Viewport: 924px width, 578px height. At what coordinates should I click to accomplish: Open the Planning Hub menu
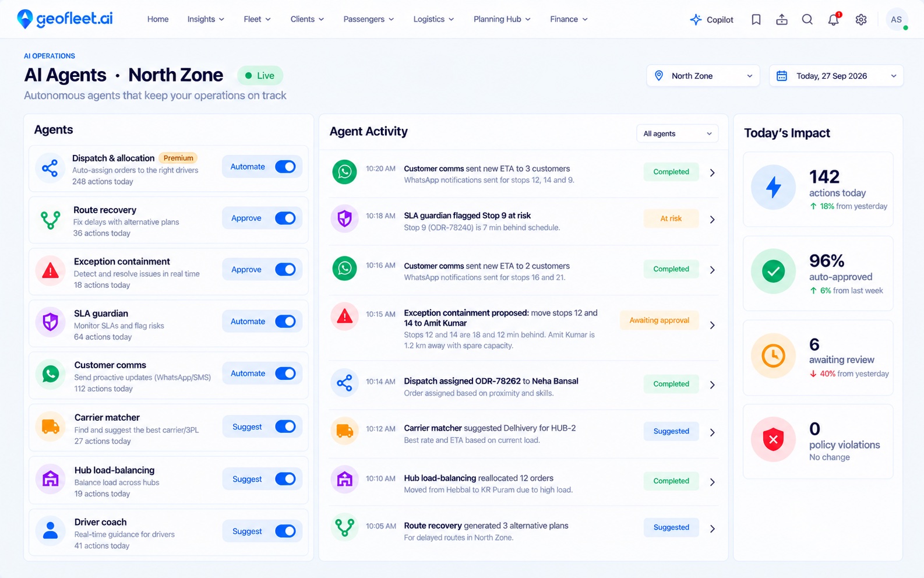coord(502,19)
